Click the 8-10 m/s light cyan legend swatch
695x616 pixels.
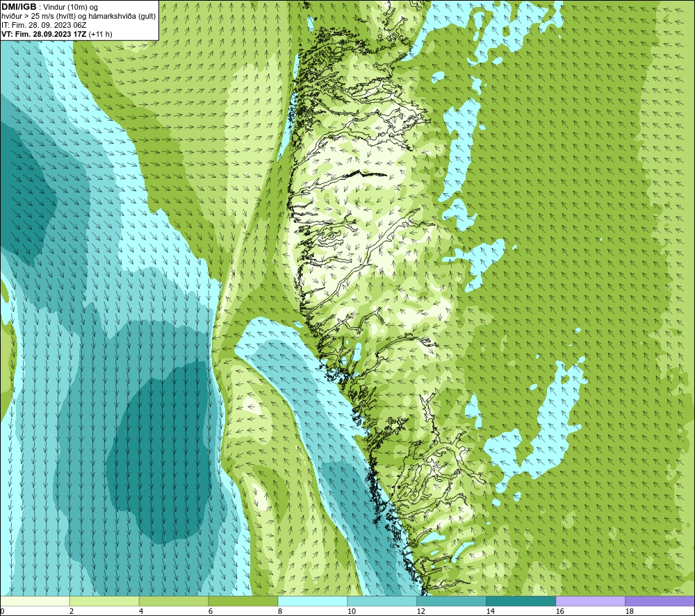(x=313, y=601)
